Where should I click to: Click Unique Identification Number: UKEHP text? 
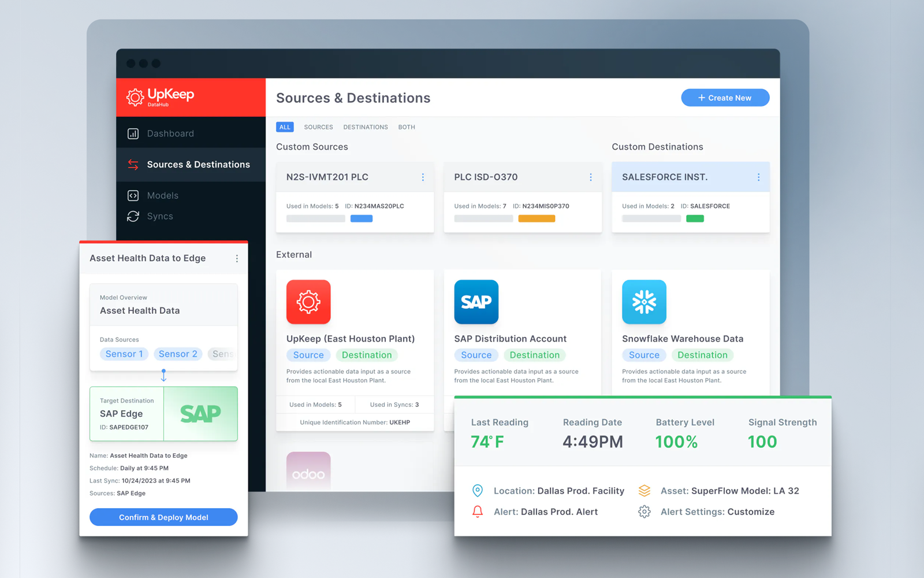point(355,423)
